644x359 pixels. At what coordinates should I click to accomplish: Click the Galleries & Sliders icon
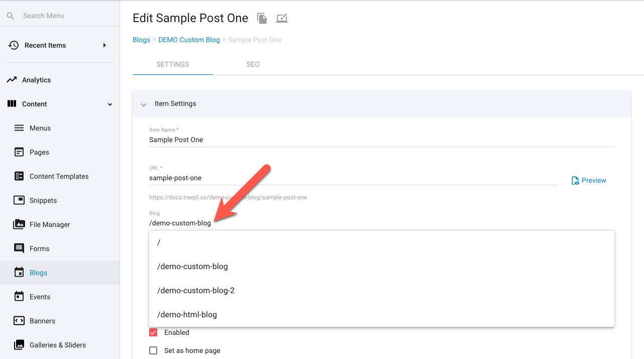point(19,345)
